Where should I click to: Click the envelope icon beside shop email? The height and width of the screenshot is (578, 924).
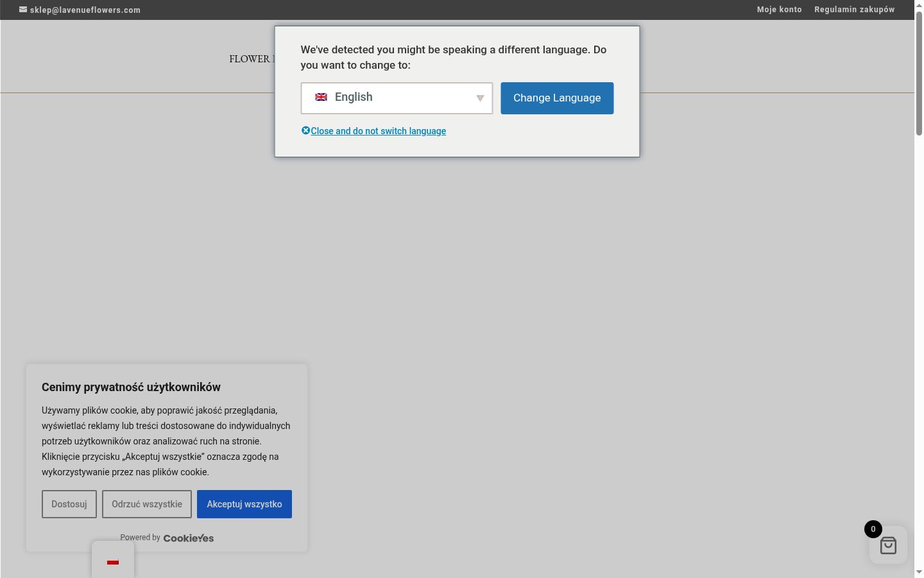23,10
